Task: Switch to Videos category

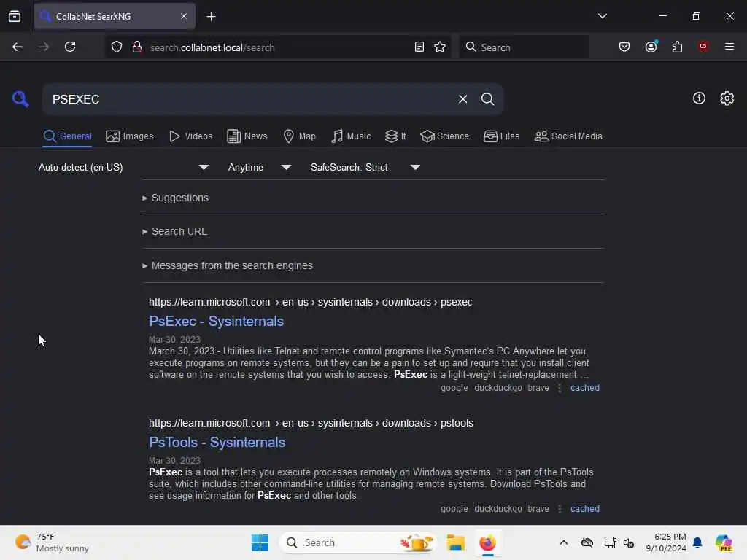Action: [x=190, y=136]
